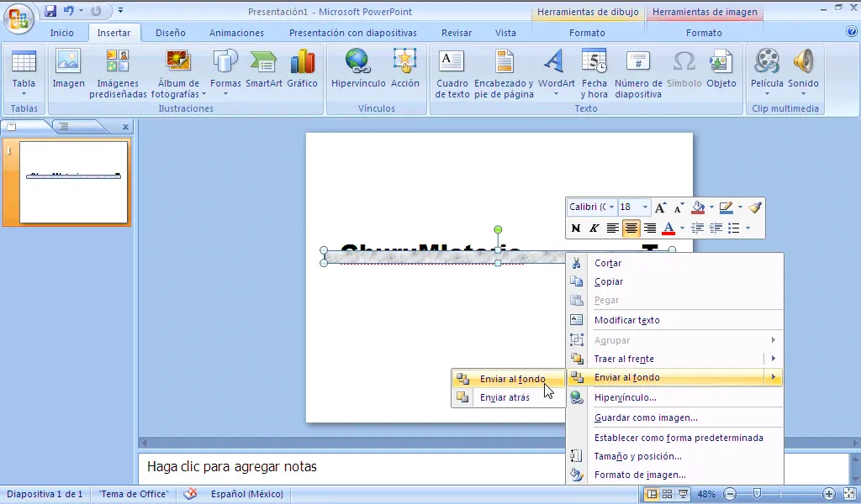This screenshot has width=861, height=504.
Task: Decrease font size in mini toolbar
Action: pos(679,207)
